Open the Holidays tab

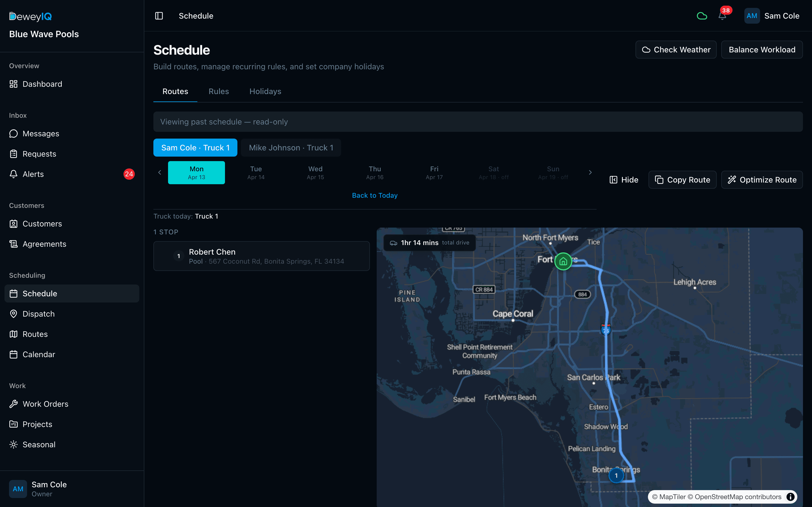click(x=265, y=91)
